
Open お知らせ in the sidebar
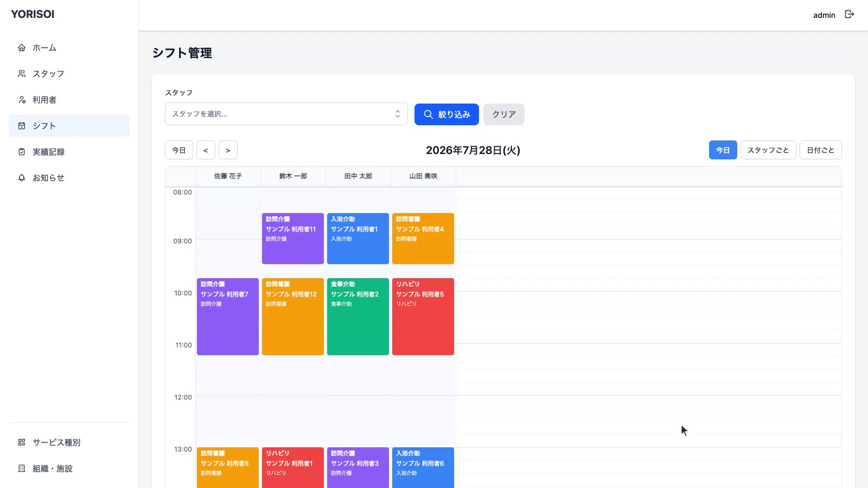(69, 178)
